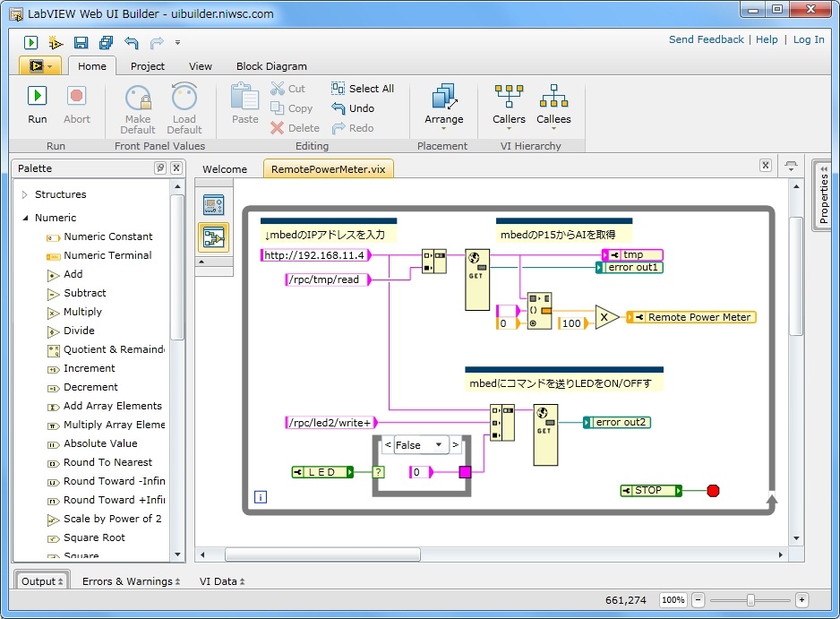Screen dimensions: 840x619
Task: Click the Multiply node on the diagram
Action: [x=607, y=317]
